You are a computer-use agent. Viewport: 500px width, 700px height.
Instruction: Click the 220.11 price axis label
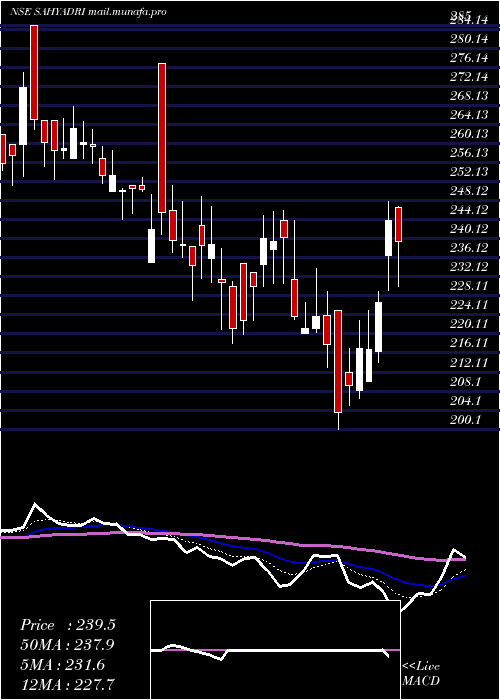(469, 324)
